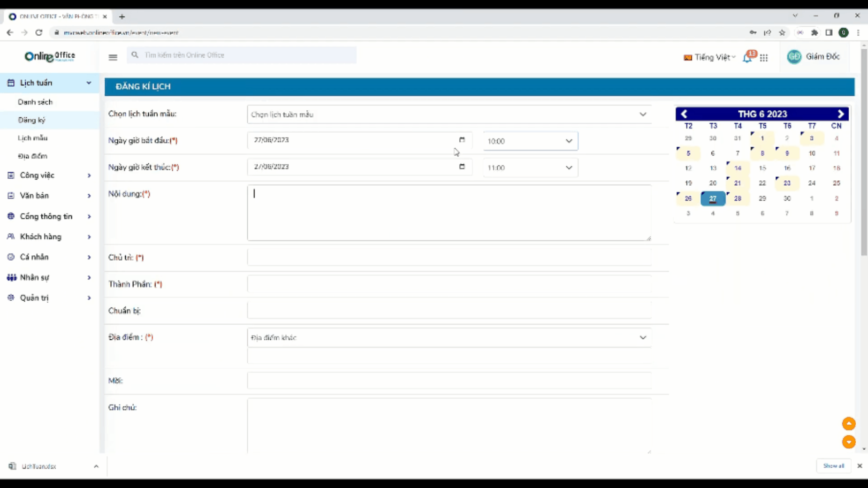This screenshot has width=868, height=488.
Task: Go to next month in calendar
Action: pos(840,114)
